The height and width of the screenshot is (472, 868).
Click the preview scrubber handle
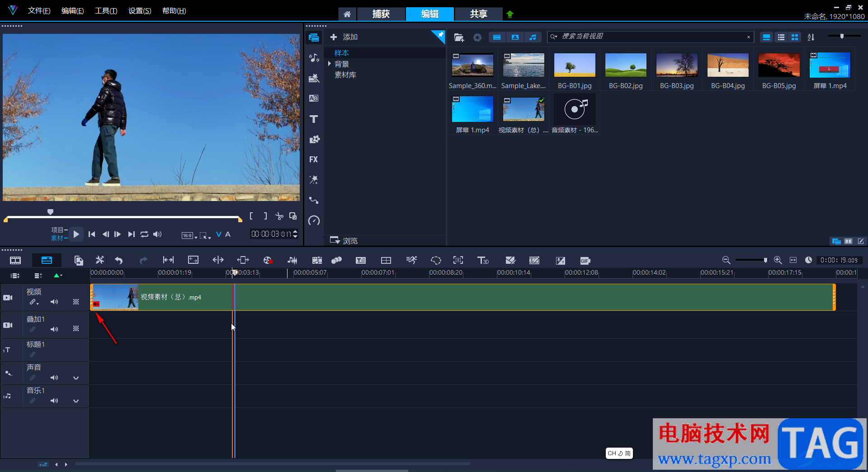click(x=50, y=212)
